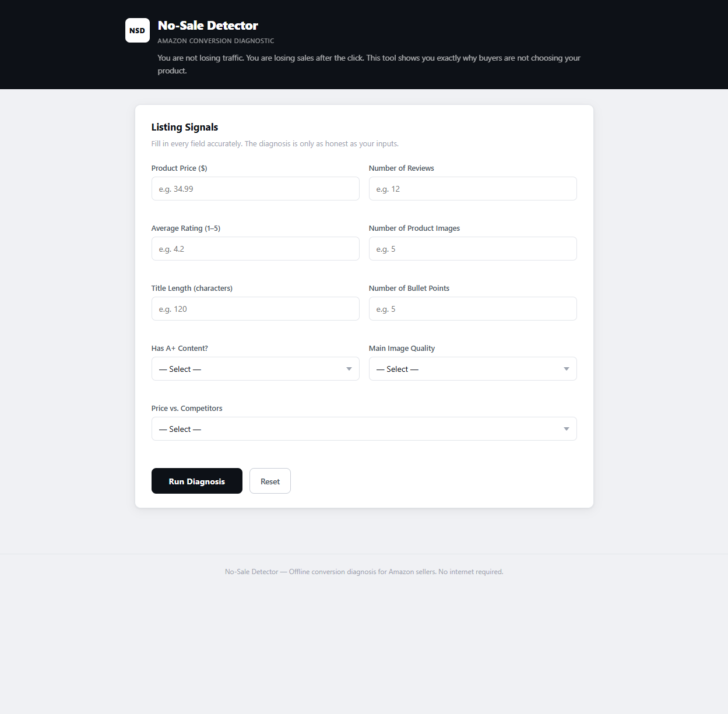Click the footer text about offline diagnosis
Viewport: 728px width, 714px height.
coord(364,571)
